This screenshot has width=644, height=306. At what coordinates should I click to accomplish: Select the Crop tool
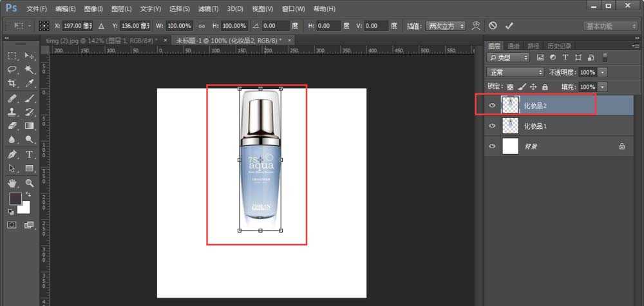point(12,84)
